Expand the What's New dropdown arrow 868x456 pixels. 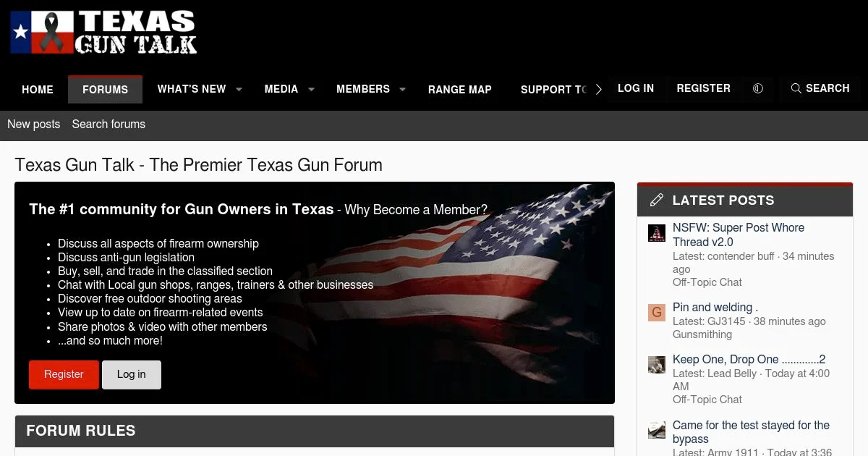coord(239,90)
